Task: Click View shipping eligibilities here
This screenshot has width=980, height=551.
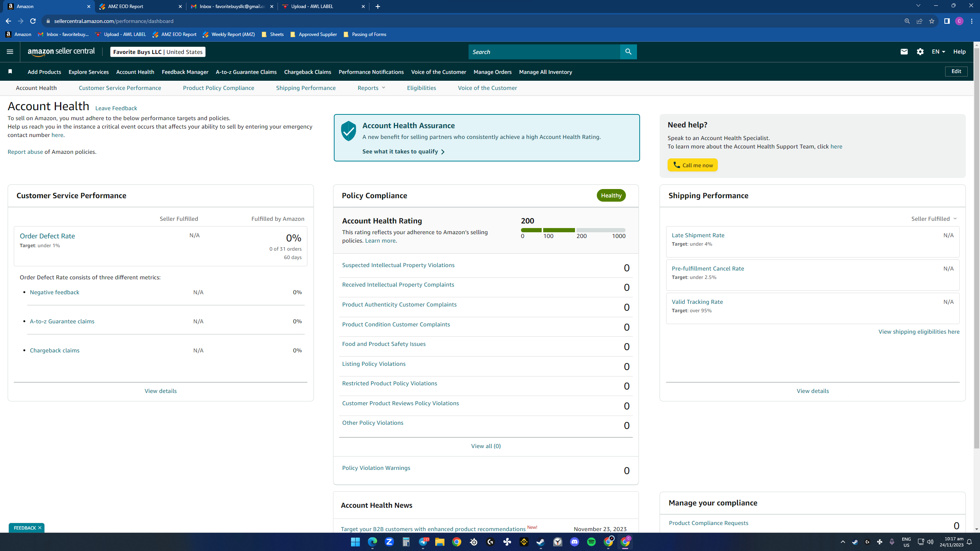Action: coord(919,332)
